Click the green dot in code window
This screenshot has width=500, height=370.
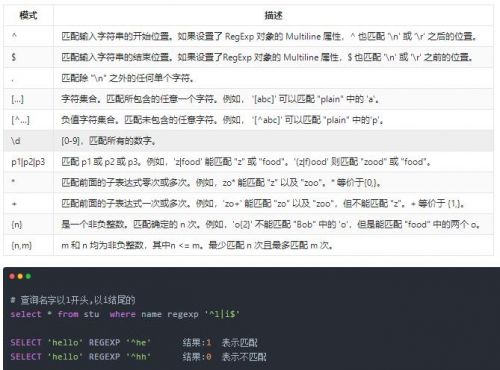tap(28, 276)
